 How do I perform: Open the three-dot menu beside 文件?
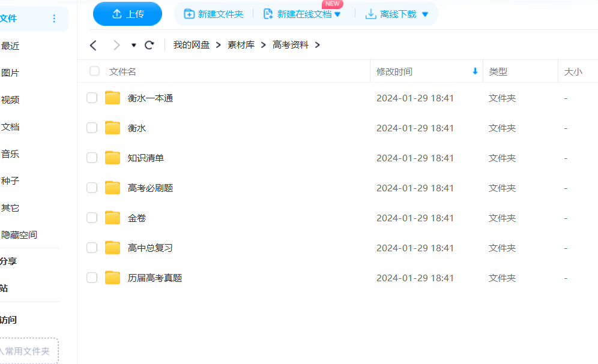click(54, 19)
